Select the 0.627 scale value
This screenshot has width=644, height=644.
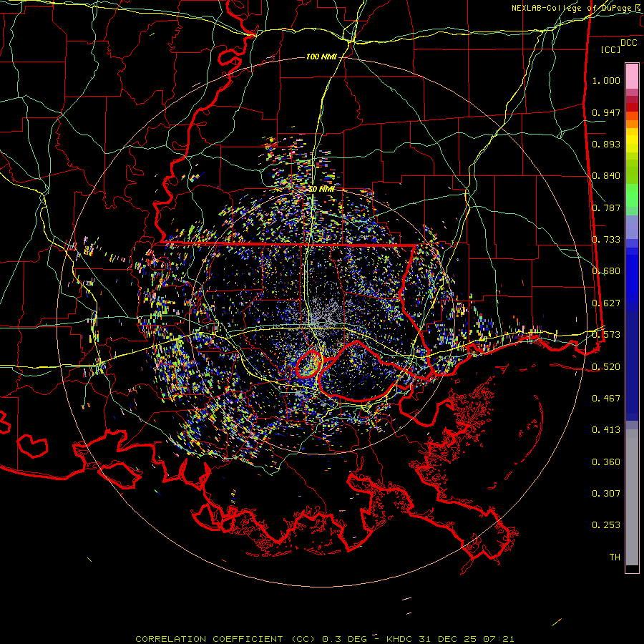606,303
